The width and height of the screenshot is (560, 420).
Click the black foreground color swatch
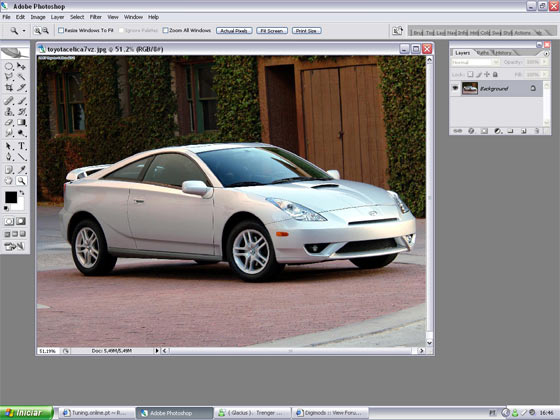pyautogui.click(x=11, y=197)
